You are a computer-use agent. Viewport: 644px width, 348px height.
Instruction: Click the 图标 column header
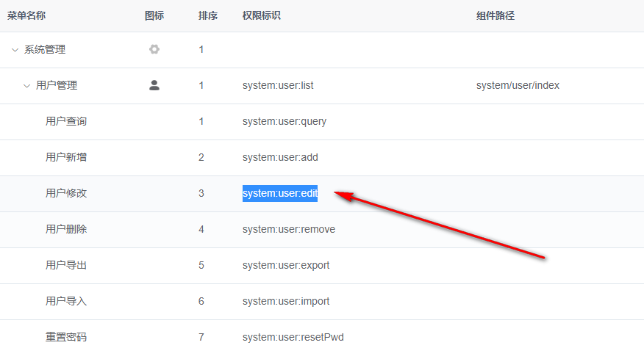pos(154,15)
